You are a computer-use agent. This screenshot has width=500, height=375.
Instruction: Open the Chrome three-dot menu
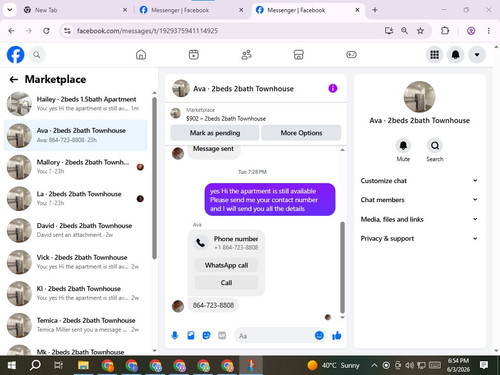pyautogui.click(x=489, y=31)
